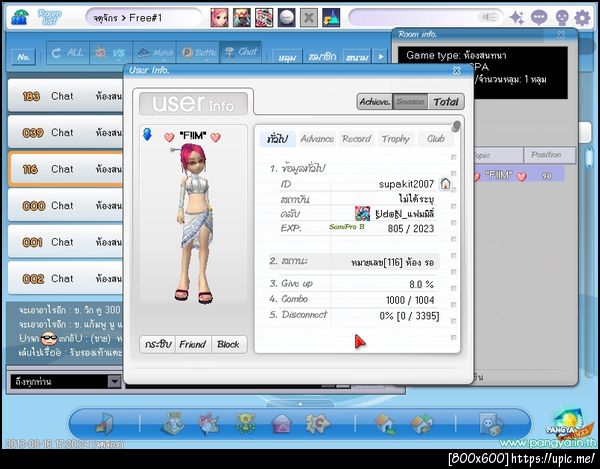Sort rooms with the No. button

(24, 57)
